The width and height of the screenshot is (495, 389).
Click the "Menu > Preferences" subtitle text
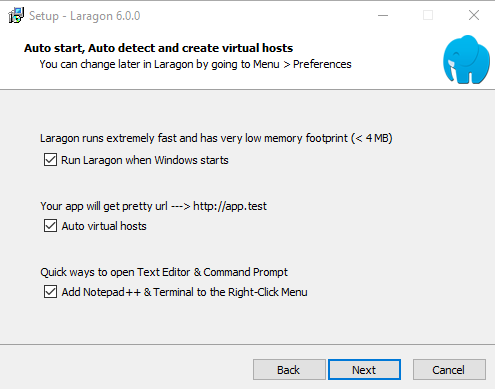point(302,64)
